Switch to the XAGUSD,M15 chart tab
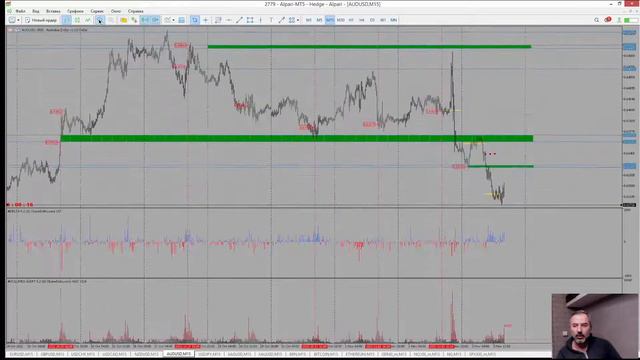The image size is (640, 360). click(239, 354)
